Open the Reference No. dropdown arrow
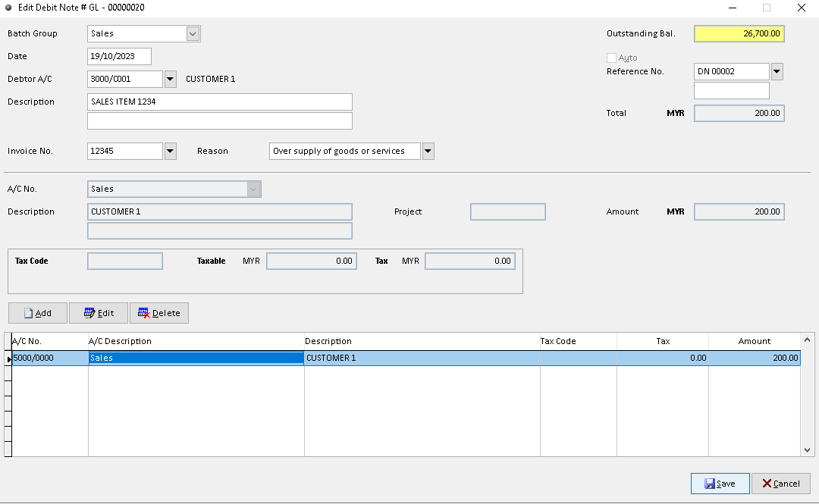Screen dimensions: 819x504 pyautogui.click(x=777, y=71)
